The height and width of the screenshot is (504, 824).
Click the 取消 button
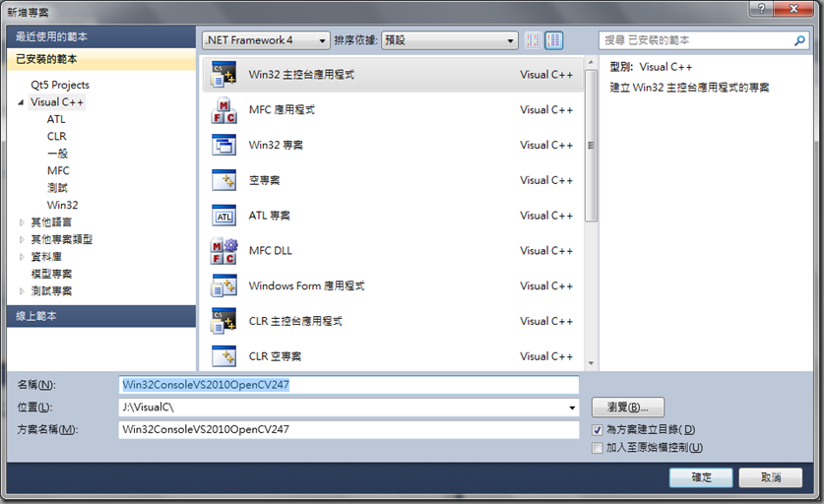[771, 477]
